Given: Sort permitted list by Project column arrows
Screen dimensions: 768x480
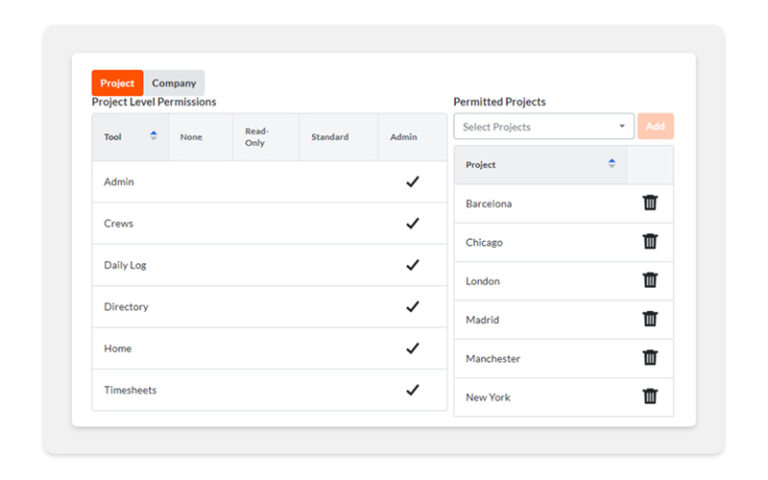Looking at the screenshot, I should [611, 164].
